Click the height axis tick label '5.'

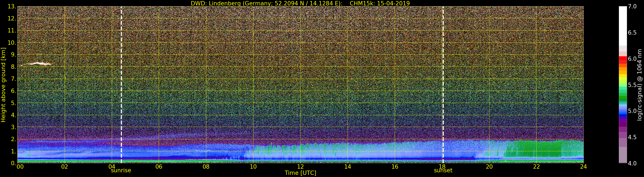point(13,103)
